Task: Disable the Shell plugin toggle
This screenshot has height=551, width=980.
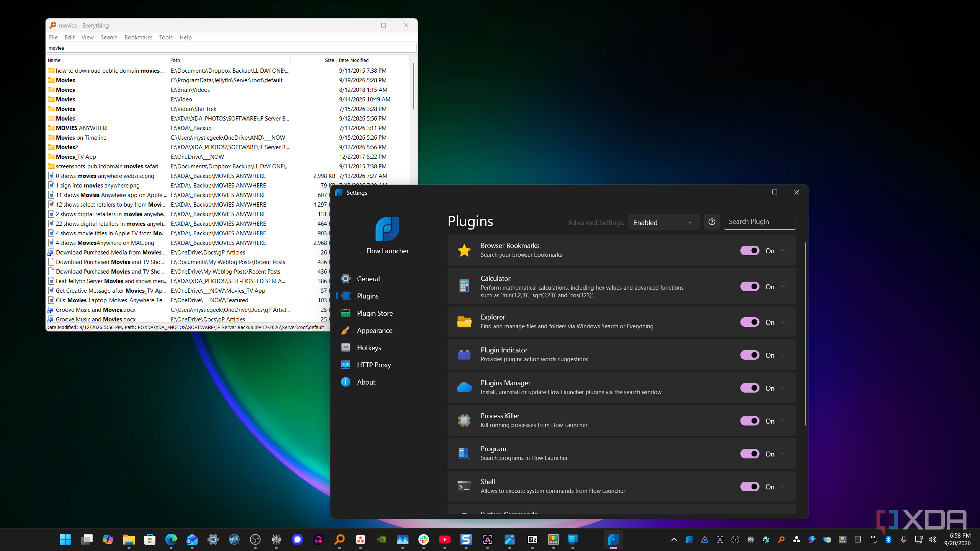Action: point(750,487)
